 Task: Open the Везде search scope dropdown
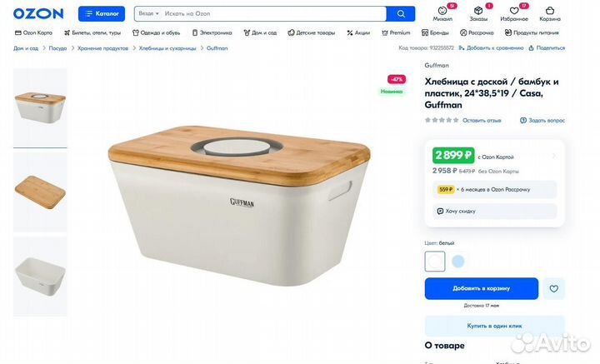pyautogui.click(x=148, y=14)
